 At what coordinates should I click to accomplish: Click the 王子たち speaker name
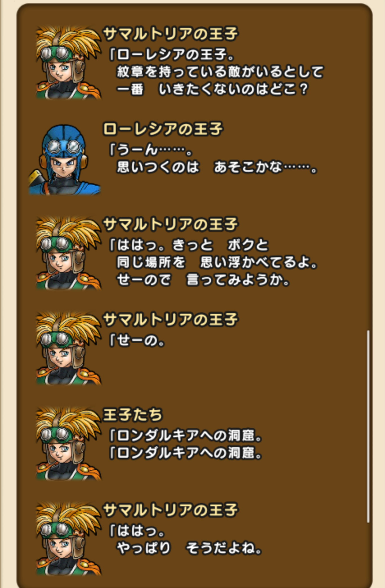(133, 415)
